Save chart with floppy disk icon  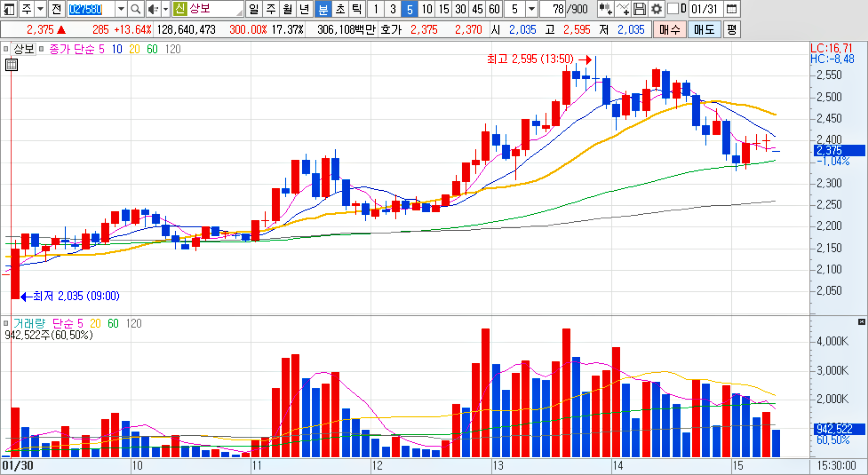click(639, 9)
